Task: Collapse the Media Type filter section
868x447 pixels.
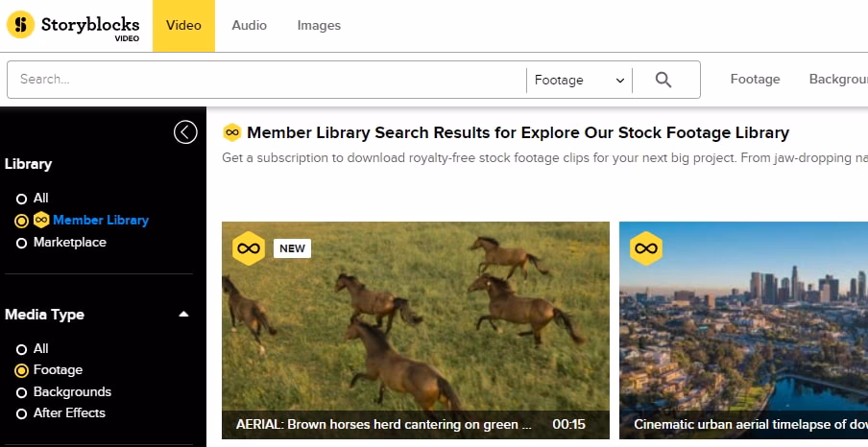Action: [x=183, y=315]
